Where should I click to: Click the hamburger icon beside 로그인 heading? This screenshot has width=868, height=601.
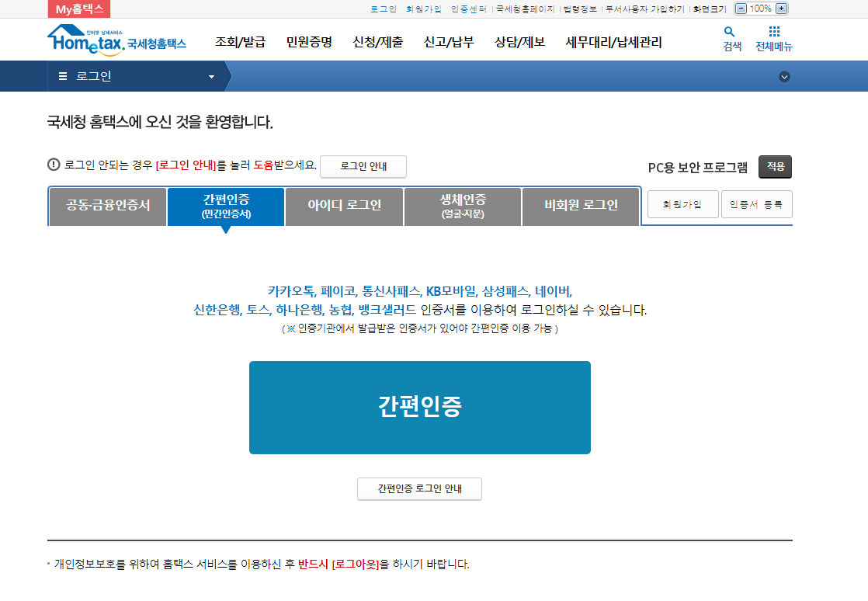point(62,76)
